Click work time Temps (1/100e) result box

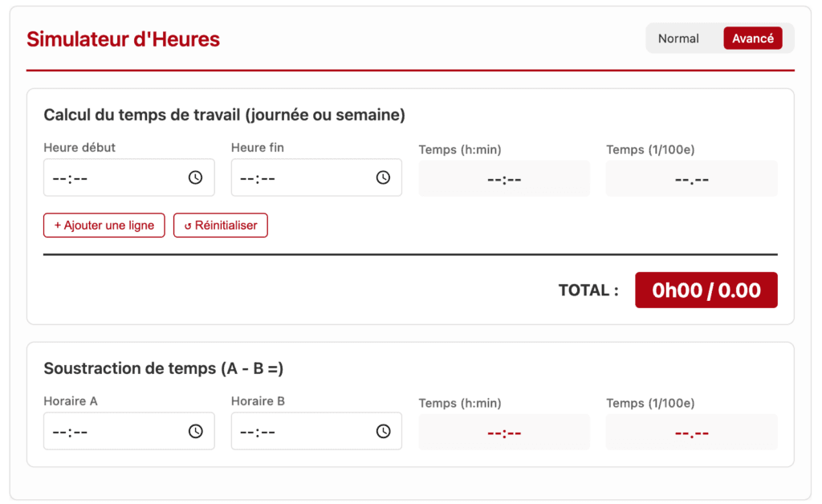pyautogui.click(x=691, y=179)
